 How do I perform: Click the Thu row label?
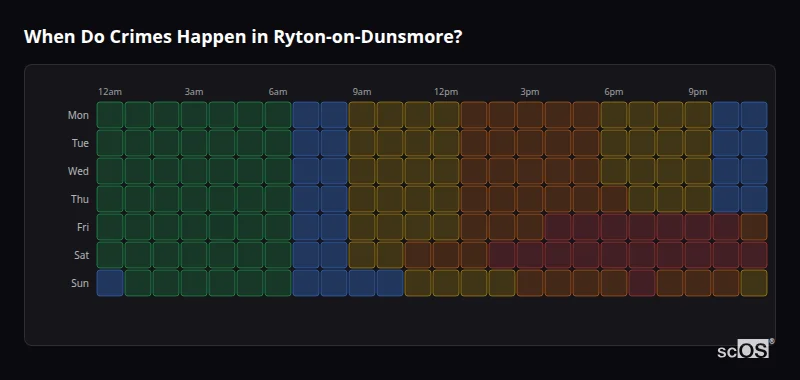point(80,199)
